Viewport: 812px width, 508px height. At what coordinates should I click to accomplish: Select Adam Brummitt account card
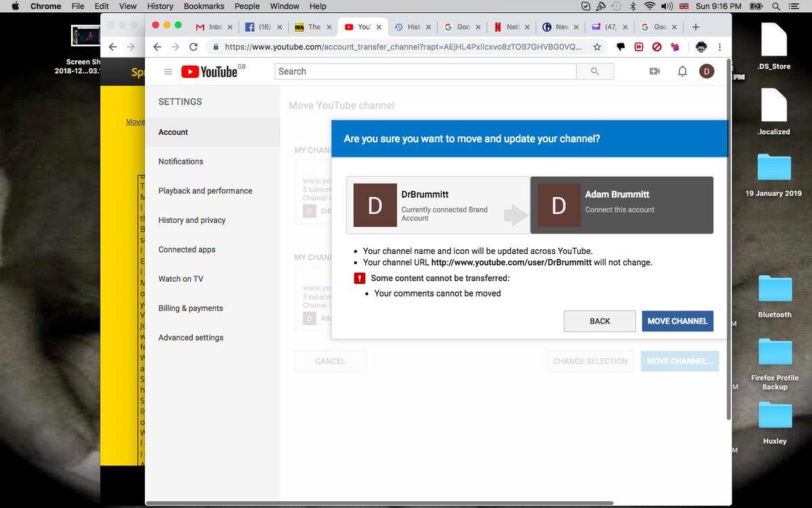pos(622,205)
